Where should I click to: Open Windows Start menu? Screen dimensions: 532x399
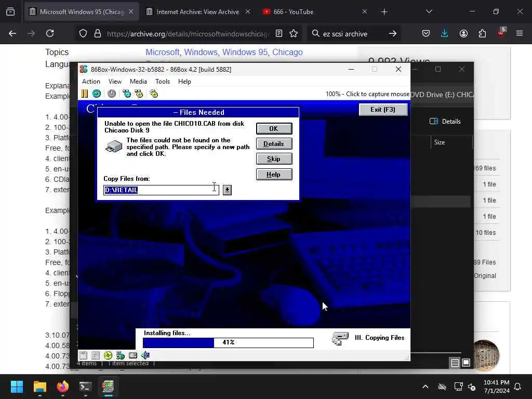[17, 387]
